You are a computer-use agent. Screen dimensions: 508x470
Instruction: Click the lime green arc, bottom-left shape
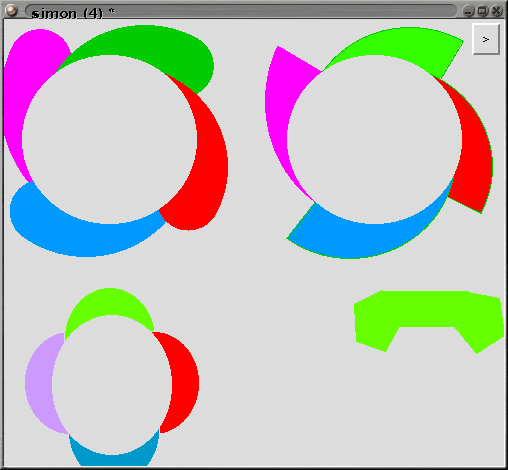[x=110, y=302]
